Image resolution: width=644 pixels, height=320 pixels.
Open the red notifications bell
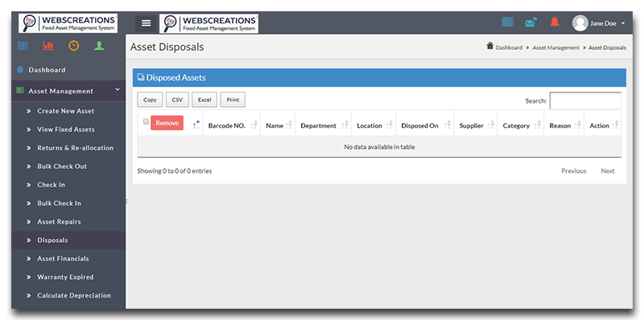pos(555,23)
